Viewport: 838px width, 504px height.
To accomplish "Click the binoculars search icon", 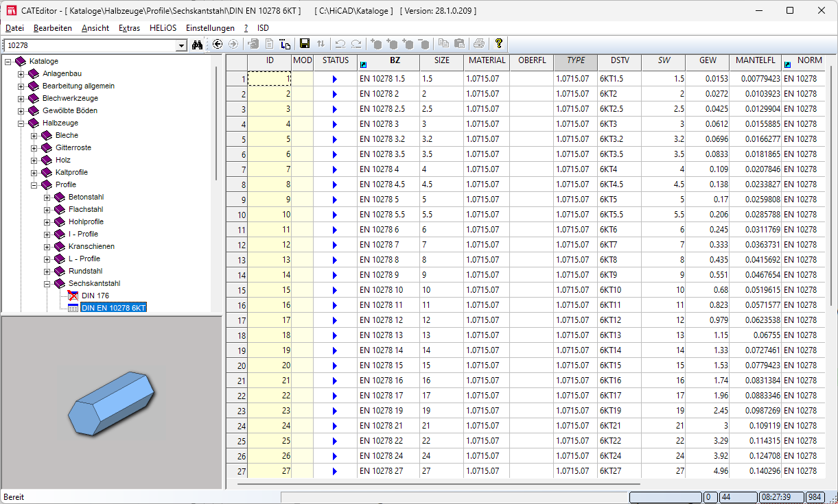I will [198, 45].
